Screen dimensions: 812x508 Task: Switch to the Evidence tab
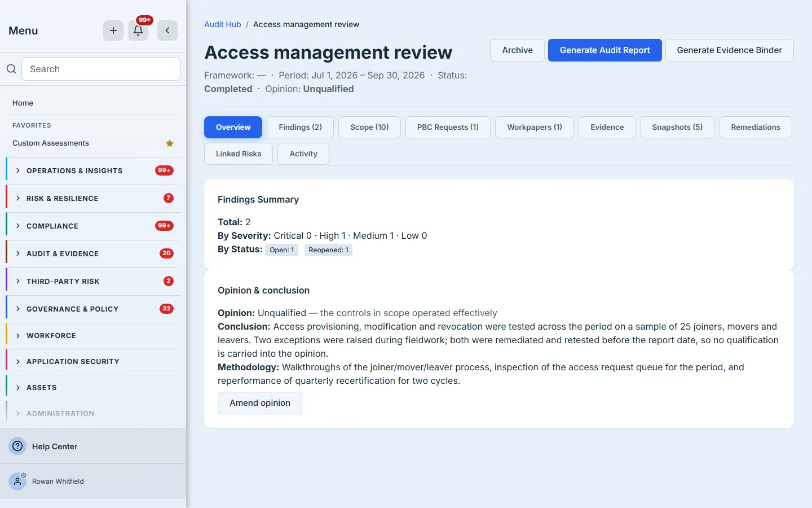click(607, 127)
